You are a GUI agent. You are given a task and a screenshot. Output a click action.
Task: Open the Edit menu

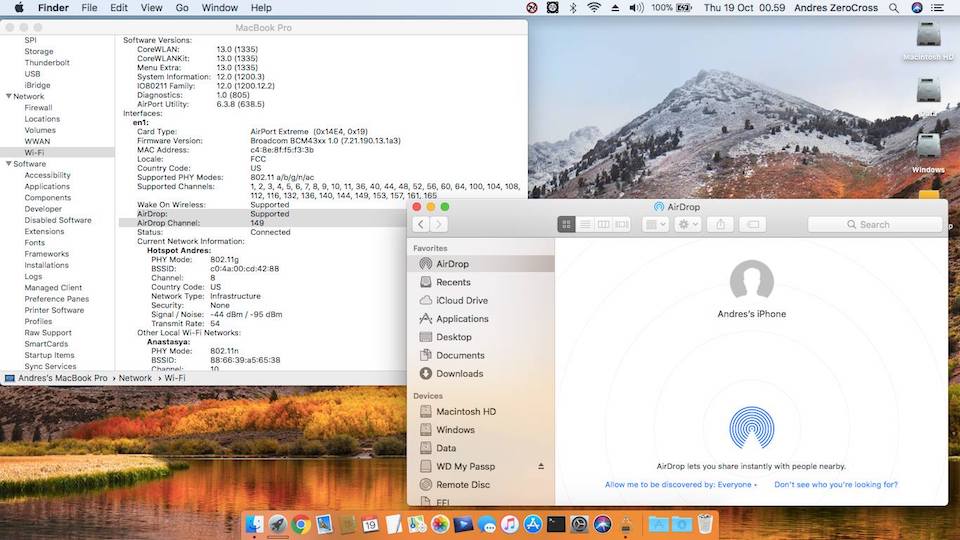(119, 8)
